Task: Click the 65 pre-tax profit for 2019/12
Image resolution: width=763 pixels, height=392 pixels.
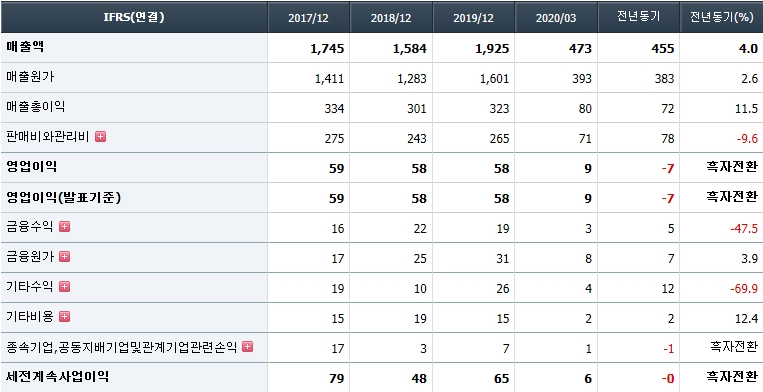Action: (x=501, y=379)
